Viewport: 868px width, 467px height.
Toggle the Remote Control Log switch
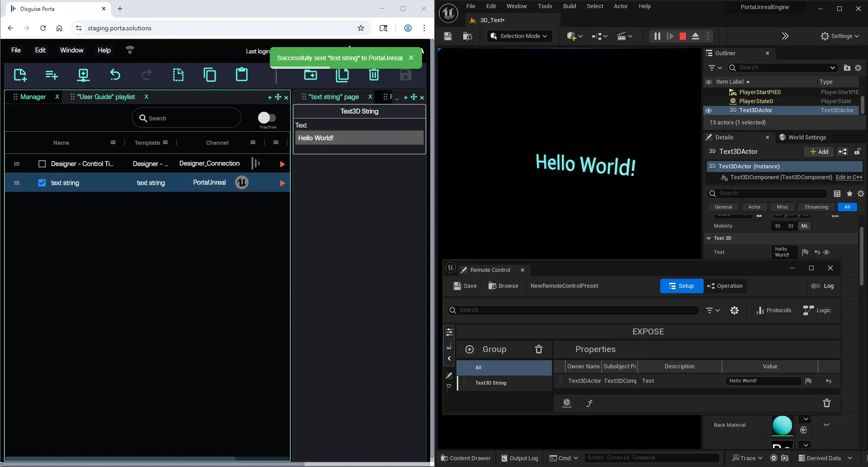pos(815,286)
